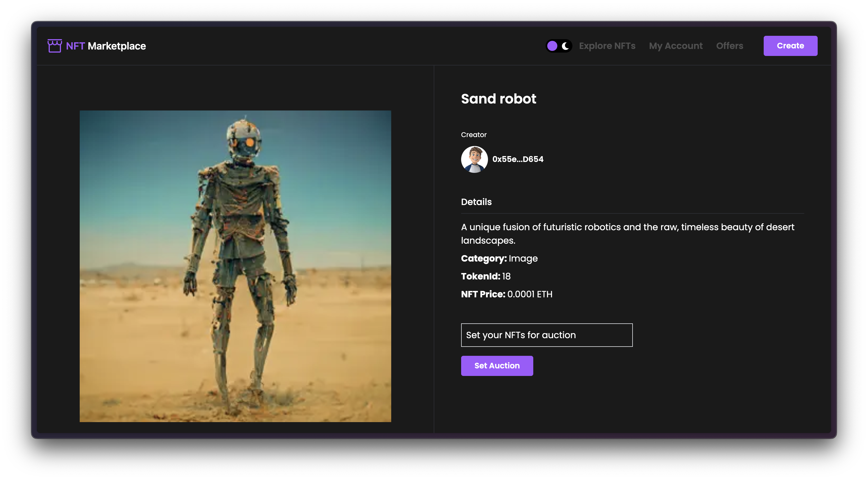Click the Sand robot title
The width and height of the screenshot is (868, 480).
(x=498, y=99)
